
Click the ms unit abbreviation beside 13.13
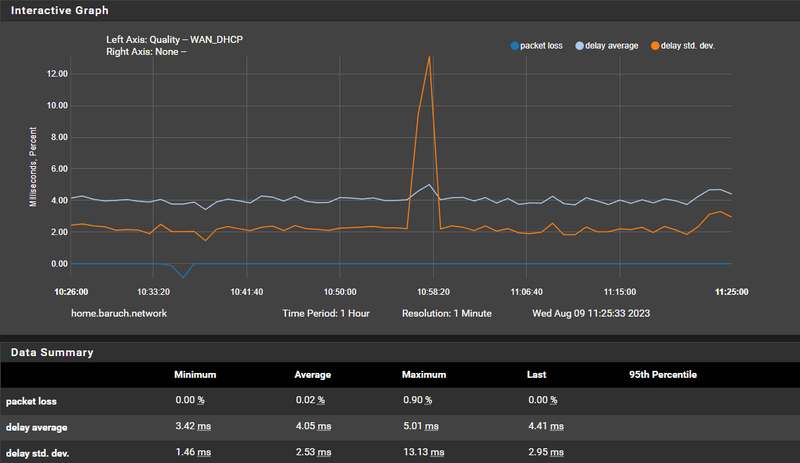(437, 452)
